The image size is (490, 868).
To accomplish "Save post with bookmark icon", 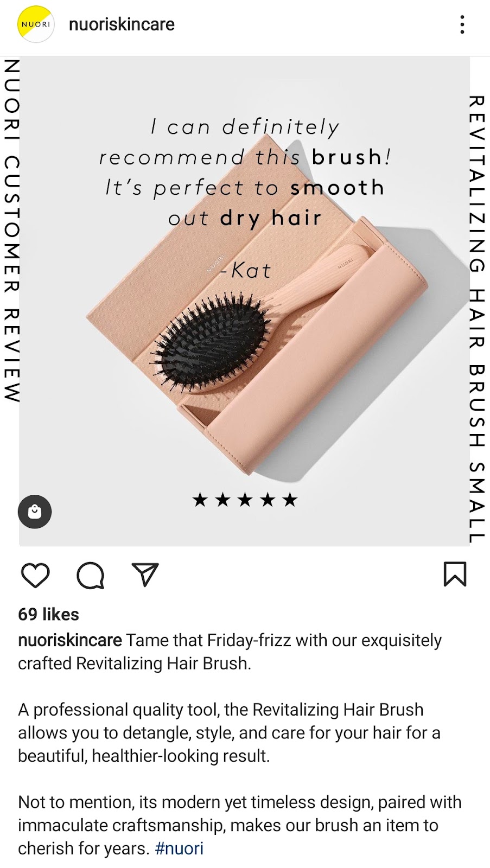I will [455, 574].
